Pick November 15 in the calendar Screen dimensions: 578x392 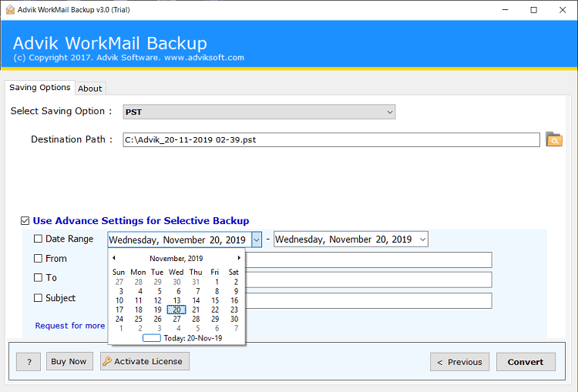point(215,300)
